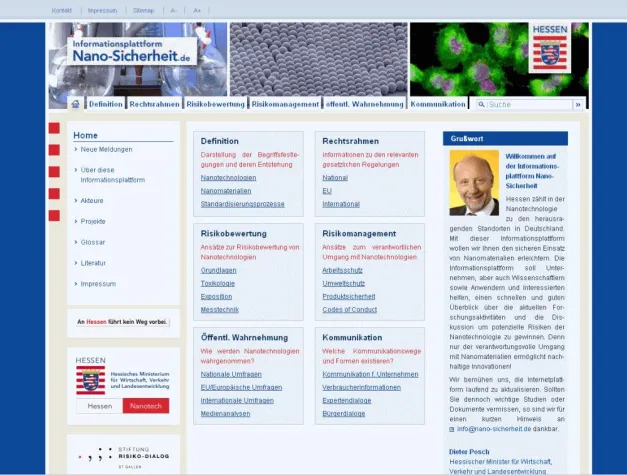Expand the Neue Meldungen sidebar item

(x=106, y=149)
